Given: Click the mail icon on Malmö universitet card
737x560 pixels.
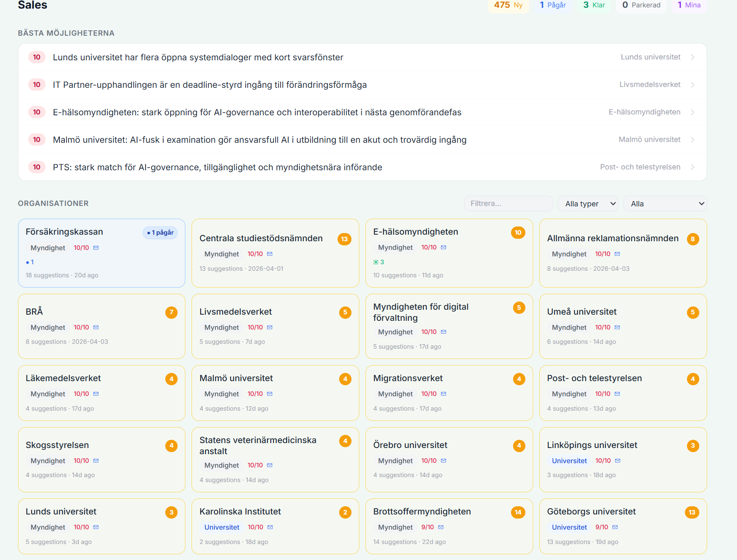Looking at the screenshot, I should pos(270,394).
